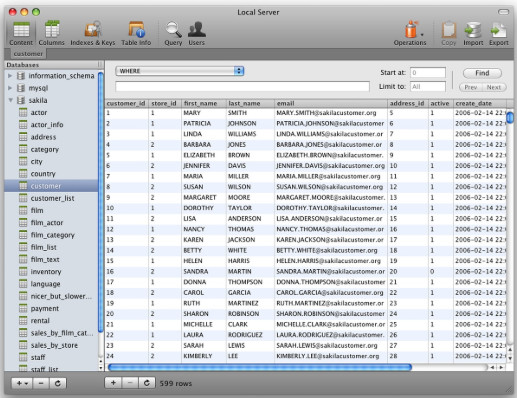Click the Start at input field
Image resolution: width=517 pixels, height=398 pixels.
[428, 72]
